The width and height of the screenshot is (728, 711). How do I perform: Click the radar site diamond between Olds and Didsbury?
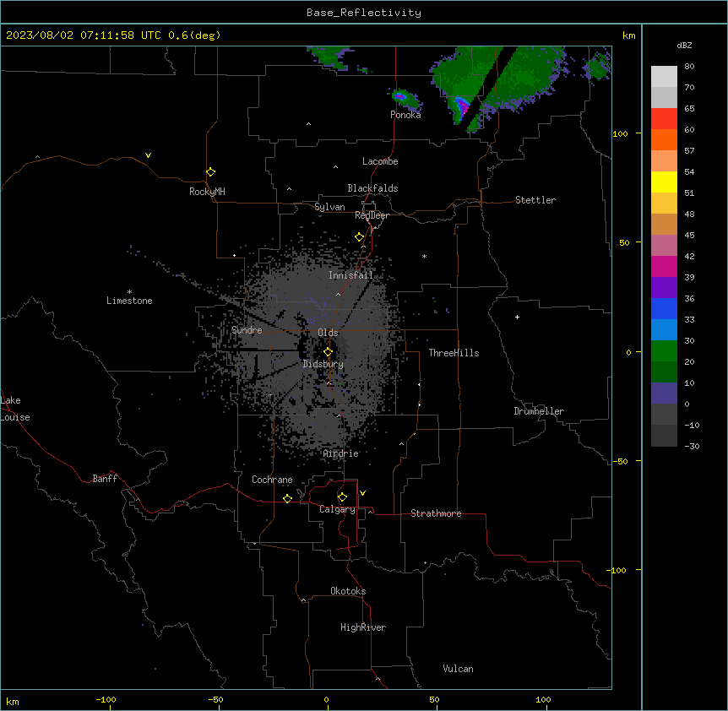[328, 352]
